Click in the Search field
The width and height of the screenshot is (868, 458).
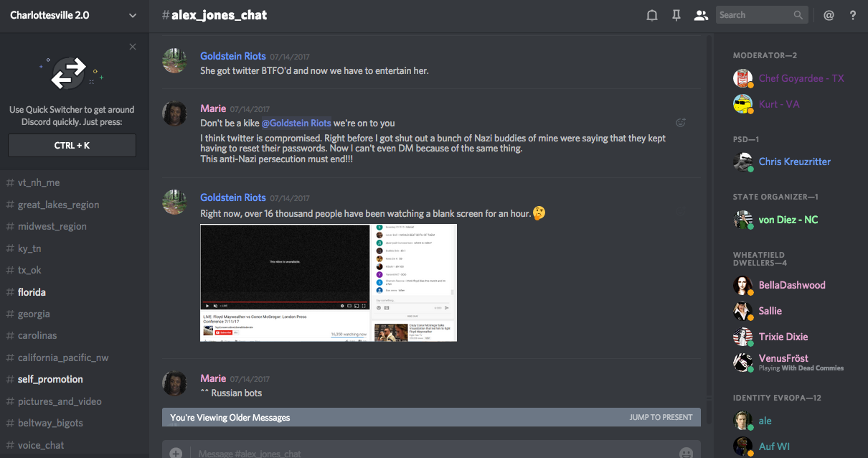(753, 15)
